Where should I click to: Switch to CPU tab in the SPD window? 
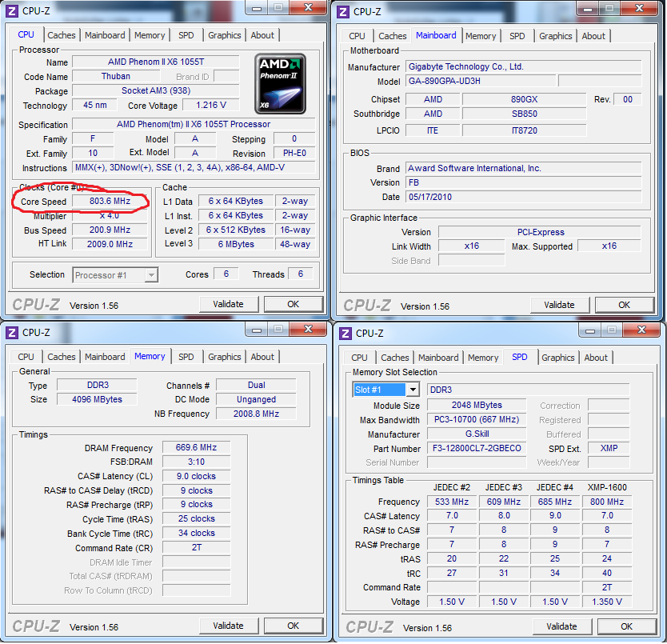point(359,358)
